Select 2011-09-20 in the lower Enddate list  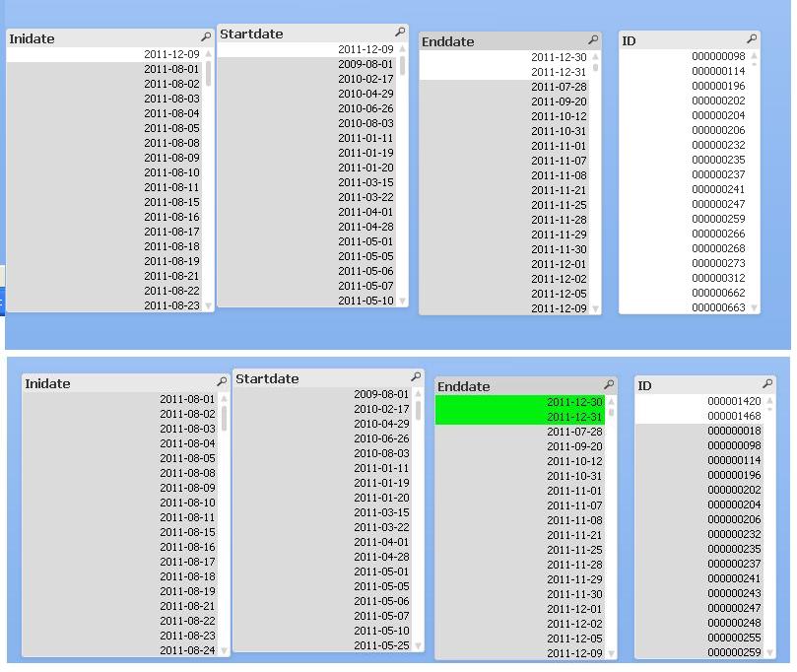(520, 446)
